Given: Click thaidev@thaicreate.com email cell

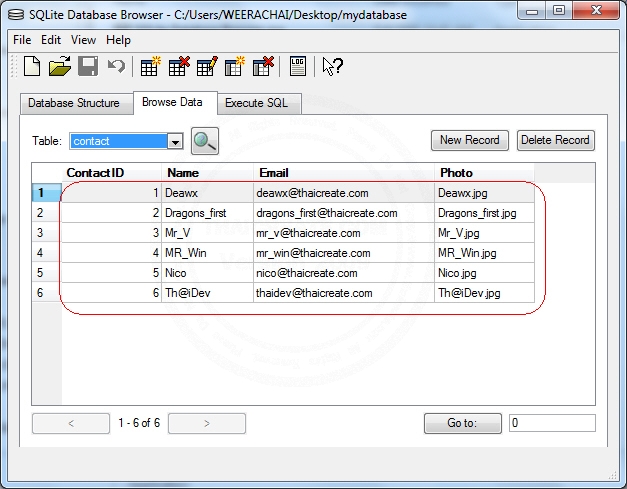Looking at the screenshot, I should click(x=344, y=293).
